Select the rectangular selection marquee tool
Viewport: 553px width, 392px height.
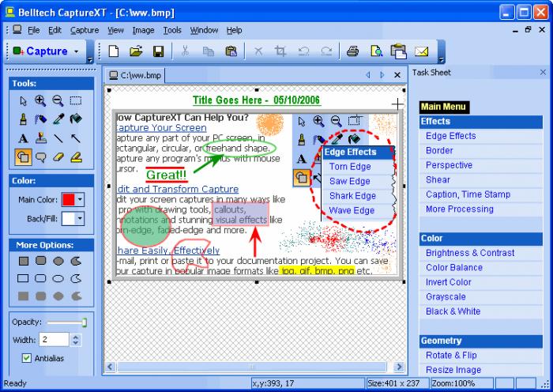pos(76,101)
